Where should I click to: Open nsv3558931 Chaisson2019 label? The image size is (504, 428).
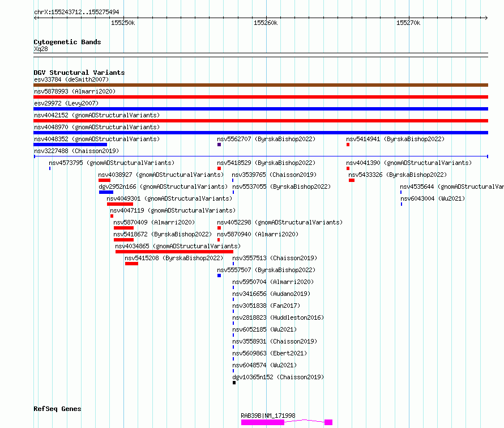point(275,341)
